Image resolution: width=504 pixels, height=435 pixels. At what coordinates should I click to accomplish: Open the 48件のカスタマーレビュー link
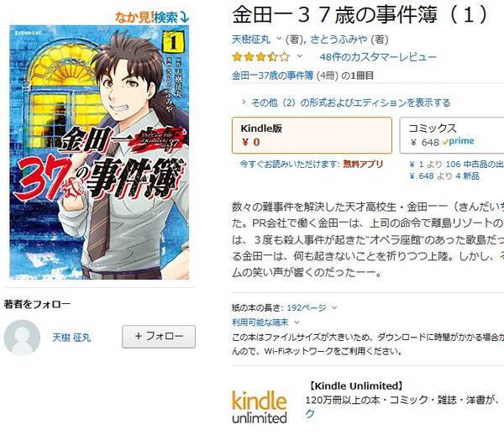378,57
